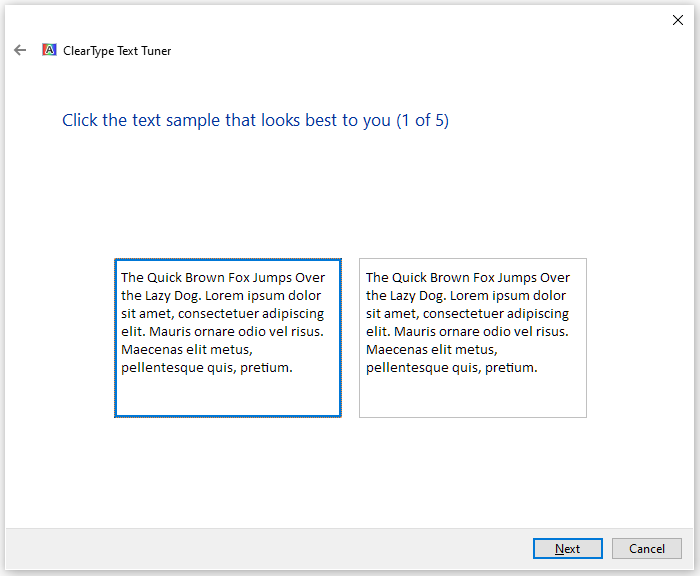This screenshot has height=576, width=700.
Task: Select the right text sample box
Action: click(x=473, y=338)
